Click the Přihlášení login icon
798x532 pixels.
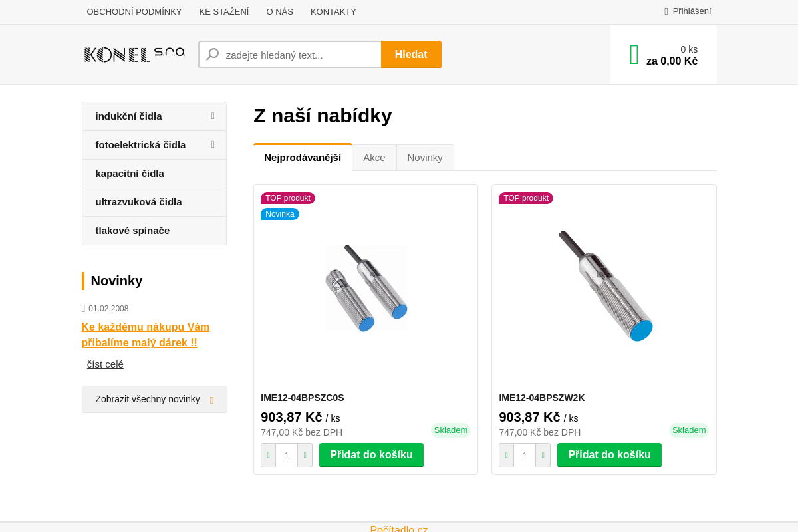tap(666, 11)
